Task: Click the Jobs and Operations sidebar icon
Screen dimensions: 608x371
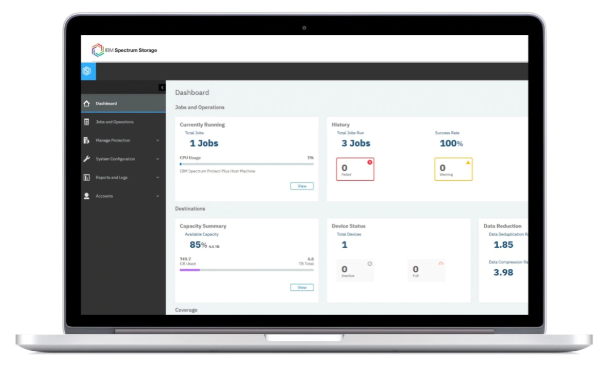Action: pos(86,122)
